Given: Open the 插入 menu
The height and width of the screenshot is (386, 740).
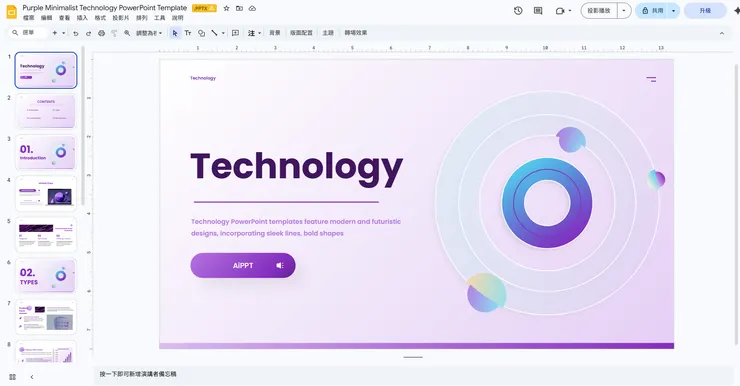Looking at the screenshot, I should click(x=82, y=18).
